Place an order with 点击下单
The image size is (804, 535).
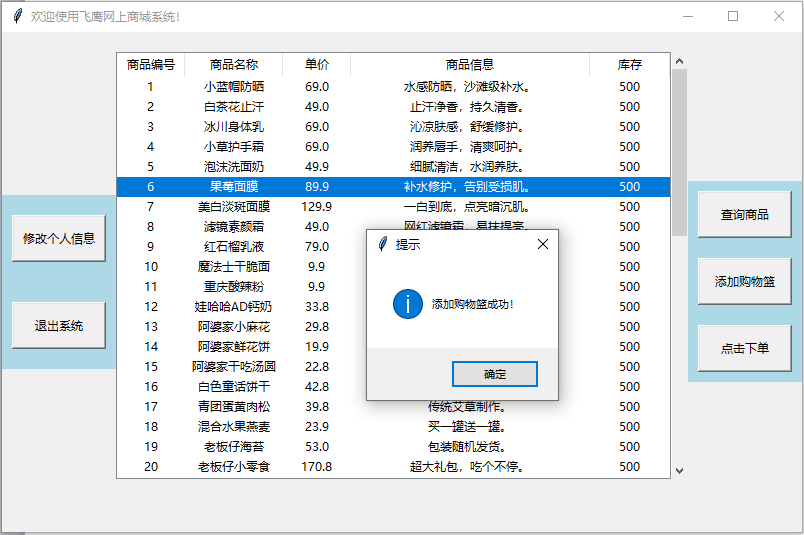pos(745,348)
